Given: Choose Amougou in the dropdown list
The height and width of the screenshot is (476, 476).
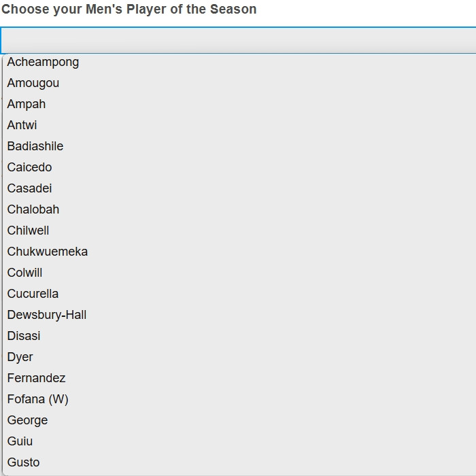Looking at the screenshot, I should (x=239, y=83).
